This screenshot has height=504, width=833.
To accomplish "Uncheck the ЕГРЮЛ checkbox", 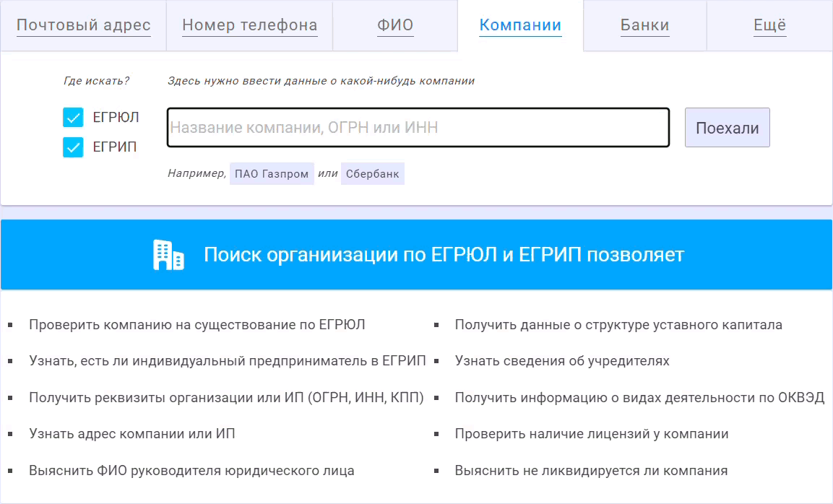I will (x=74, y=118).
